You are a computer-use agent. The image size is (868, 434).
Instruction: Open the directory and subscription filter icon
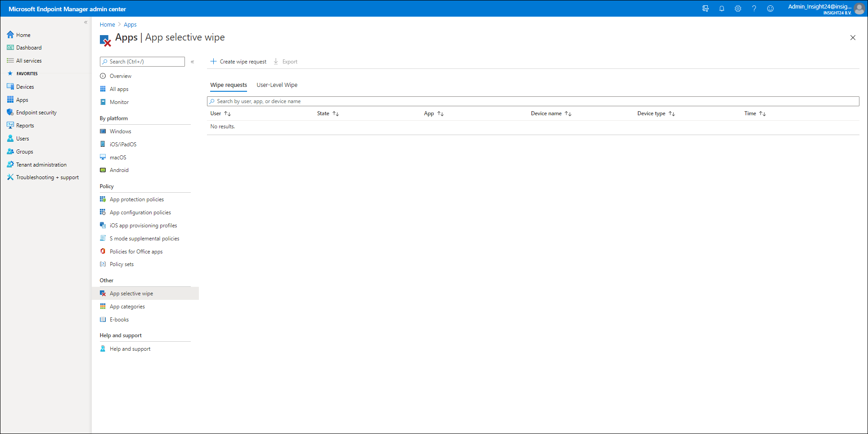(x=706, y=9)
